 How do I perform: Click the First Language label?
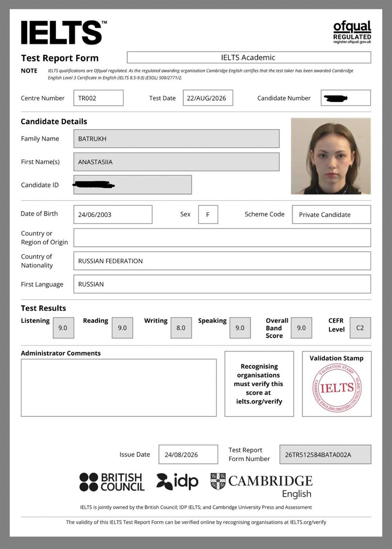pos(42,284)
